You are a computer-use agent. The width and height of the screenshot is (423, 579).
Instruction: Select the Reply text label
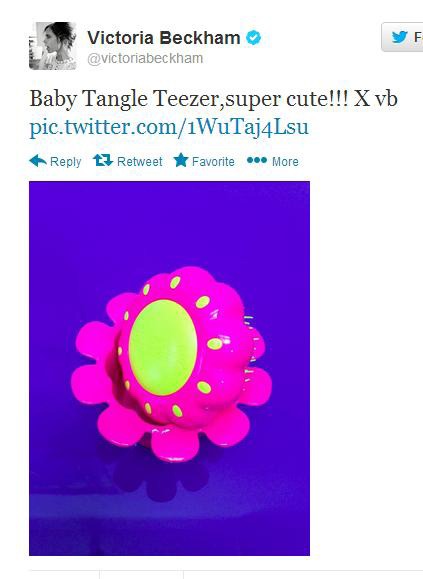tap(65, 162)
